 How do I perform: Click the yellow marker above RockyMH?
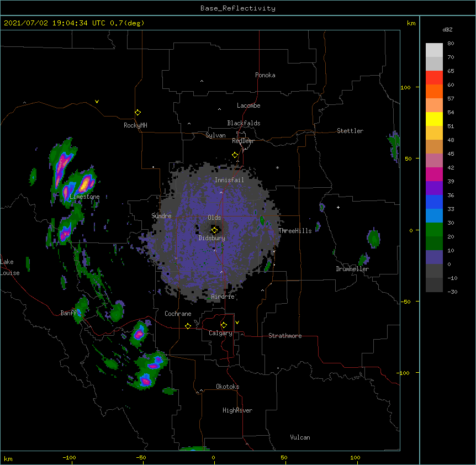click(x=138, y=113)
